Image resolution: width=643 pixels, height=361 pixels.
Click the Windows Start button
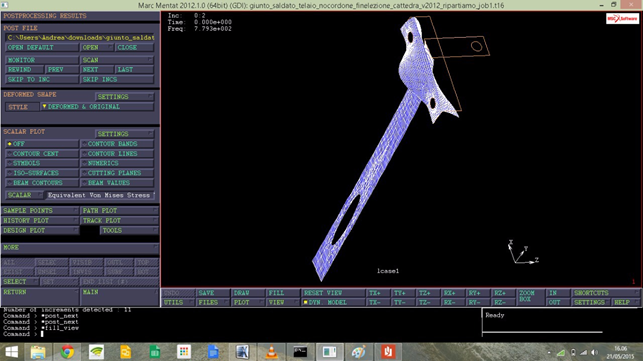point(11,352)
